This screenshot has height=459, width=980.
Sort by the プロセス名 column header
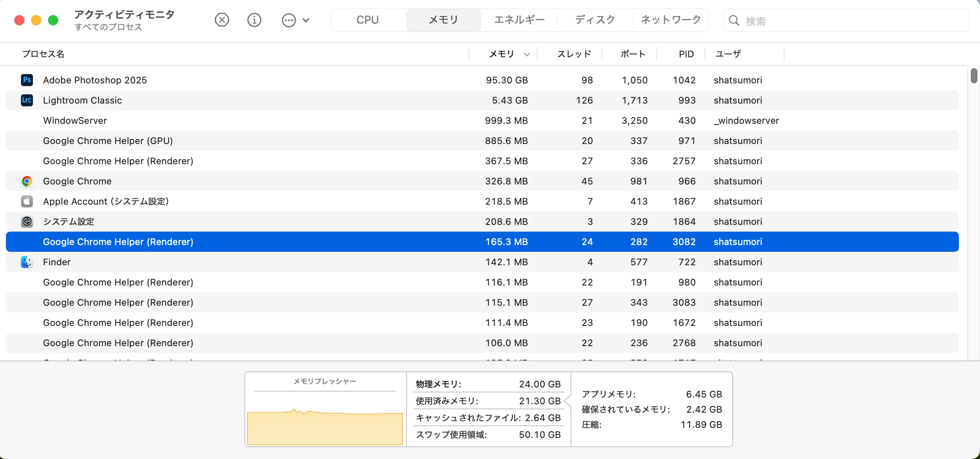pos(43,54)
